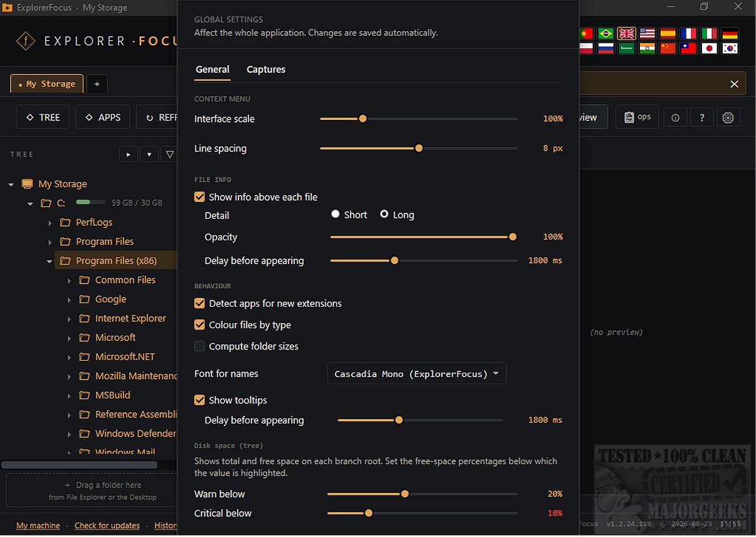Click the Critical below slider
Image resolution: width=756 pixels, height=537 pixels.
[x=422, y=513]
